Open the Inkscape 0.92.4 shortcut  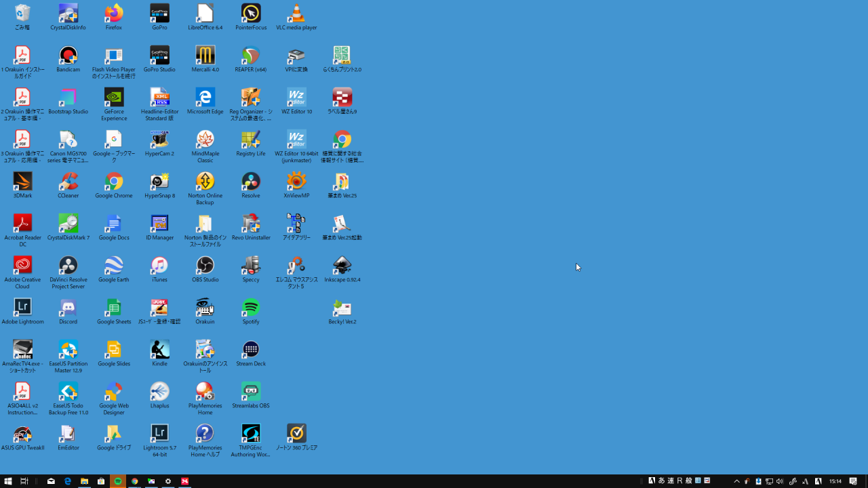click(342, 266)
